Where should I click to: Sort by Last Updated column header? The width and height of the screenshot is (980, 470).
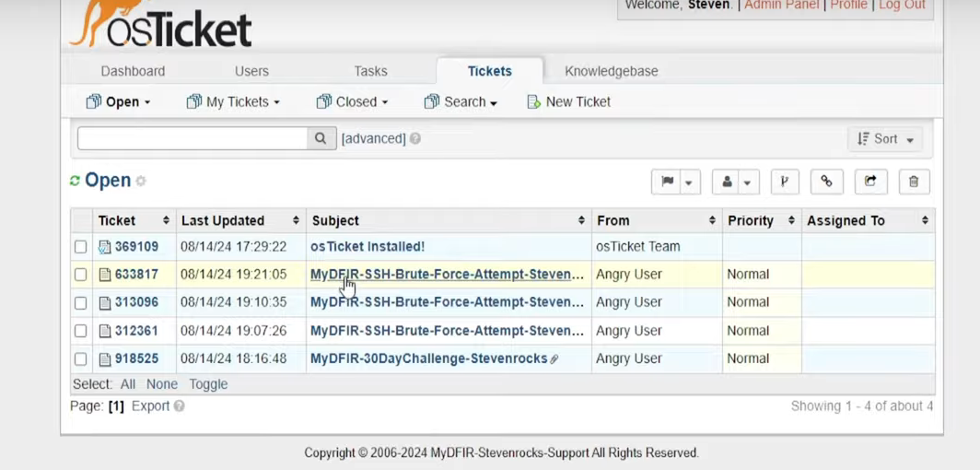pos(240,220)
